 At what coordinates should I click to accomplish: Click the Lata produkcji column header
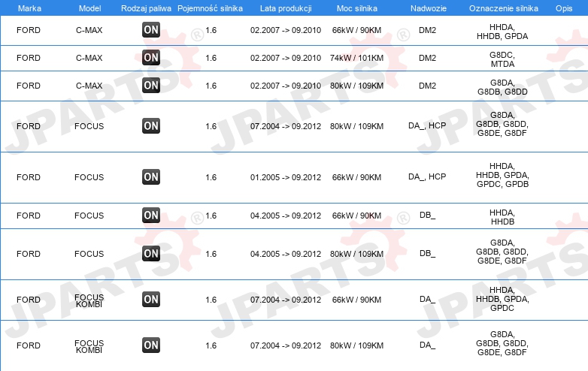tap(286, 8)
